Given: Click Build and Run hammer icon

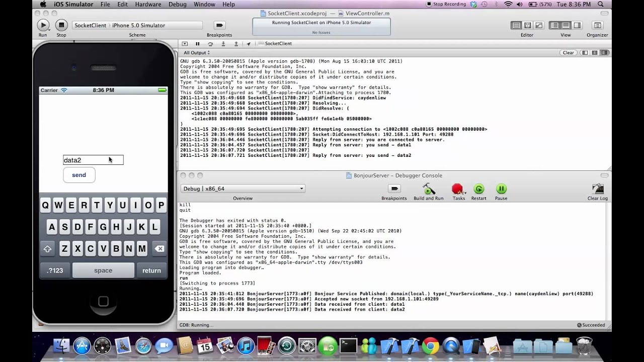Looking at the screenshot, I should [x=429, y=189].
